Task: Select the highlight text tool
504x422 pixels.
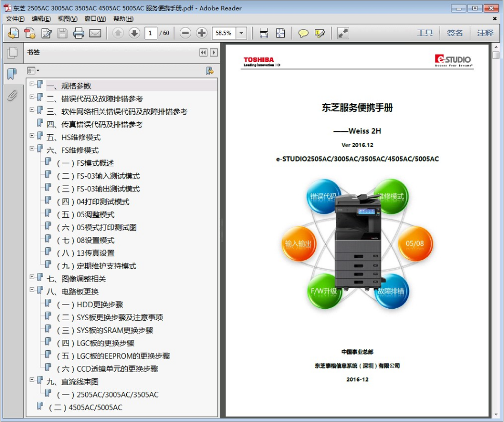Action: click(x=320, y=33)
